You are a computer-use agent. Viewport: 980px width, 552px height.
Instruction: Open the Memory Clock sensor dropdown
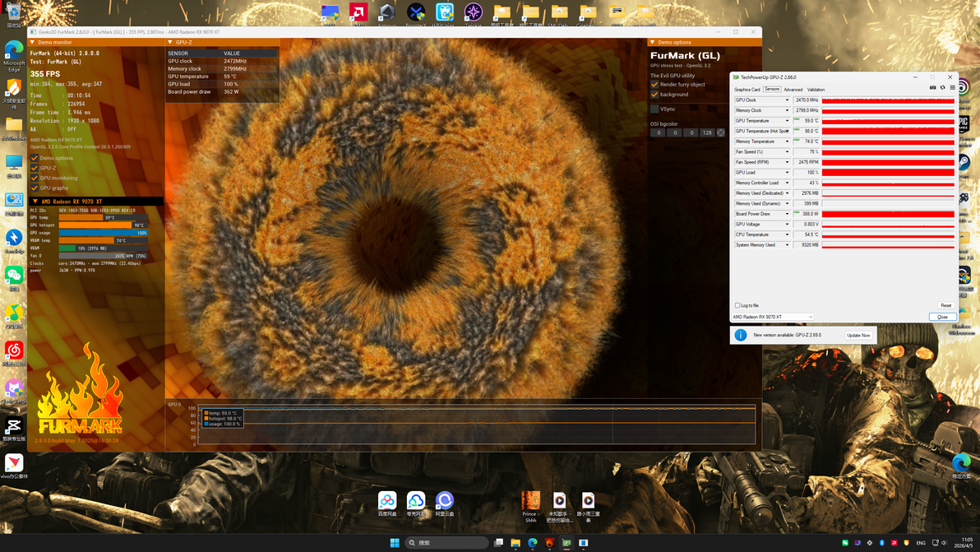pos(787,111)
